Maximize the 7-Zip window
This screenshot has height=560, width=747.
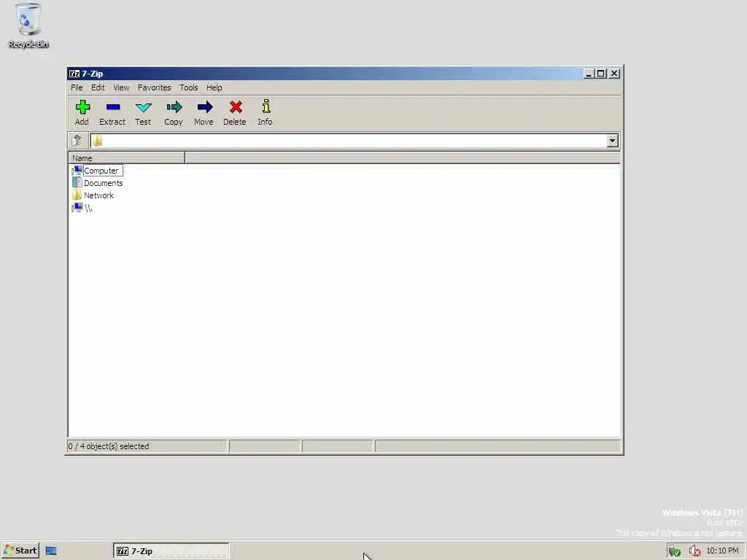601,74
